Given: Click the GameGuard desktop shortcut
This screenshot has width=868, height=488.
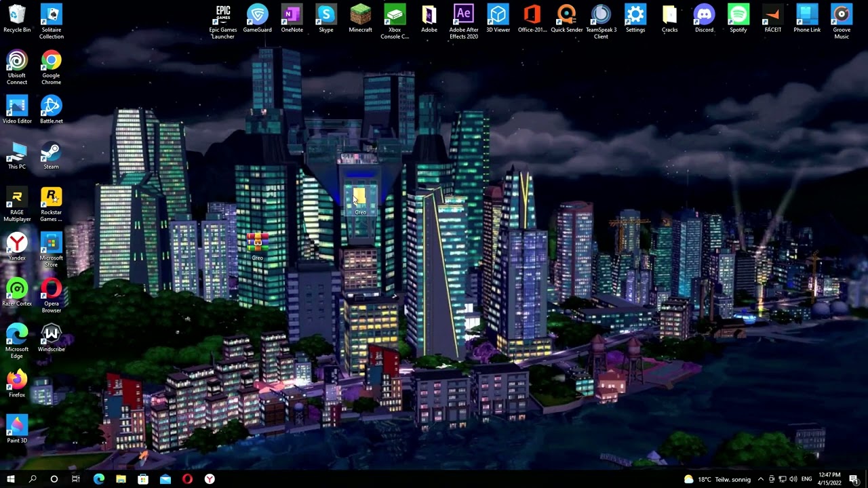Looking at the screenshot, I should (258, 19).
